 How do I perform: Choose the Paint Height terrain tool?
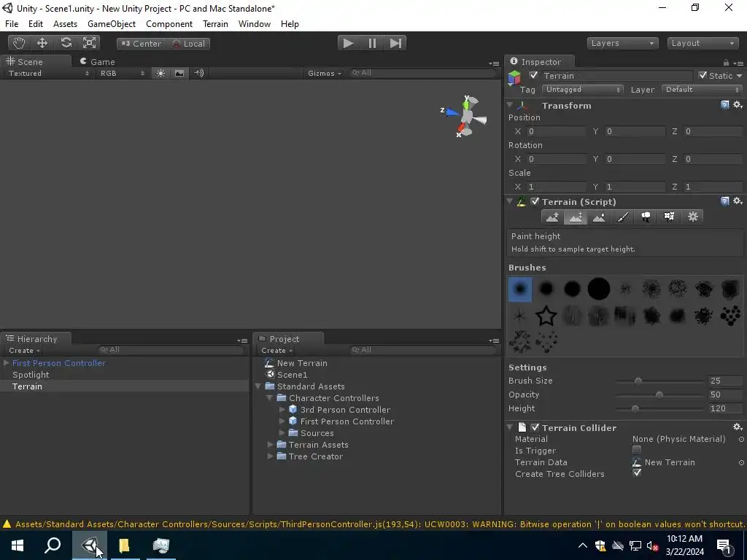576,217
